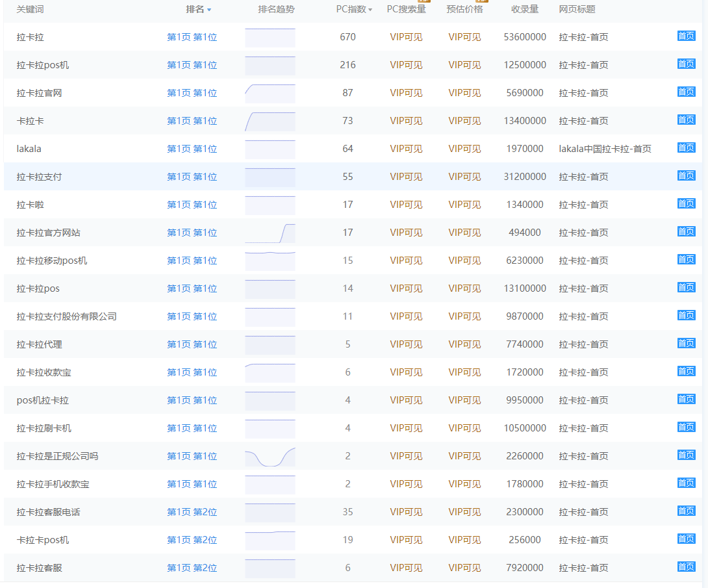View trend chart for 拉卡拉官方网站

pos(270,233)
